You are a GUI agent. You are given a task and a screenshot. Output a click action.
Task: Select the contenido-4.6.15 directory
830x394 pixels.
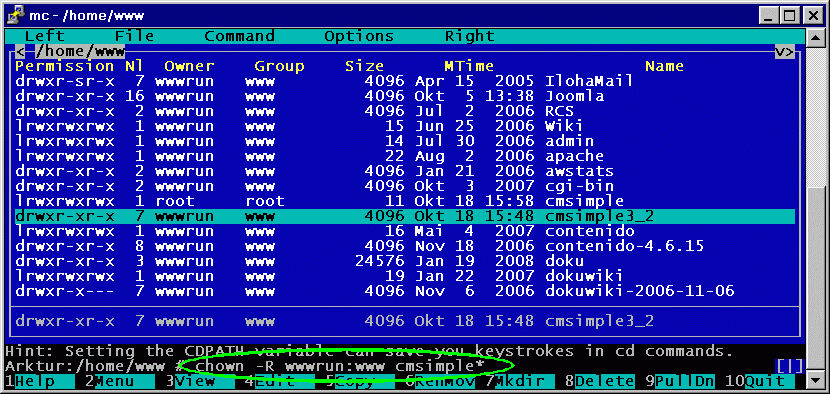click(x=404, y=246)
